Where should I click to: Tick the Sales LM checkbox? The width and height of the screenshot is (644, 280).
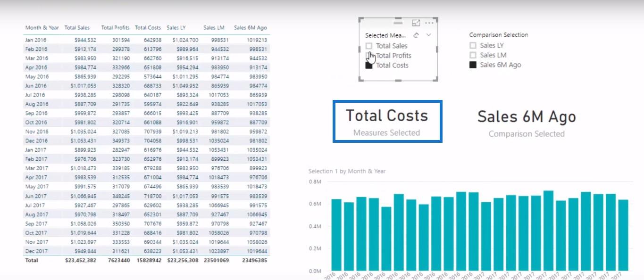pos(473,55)
